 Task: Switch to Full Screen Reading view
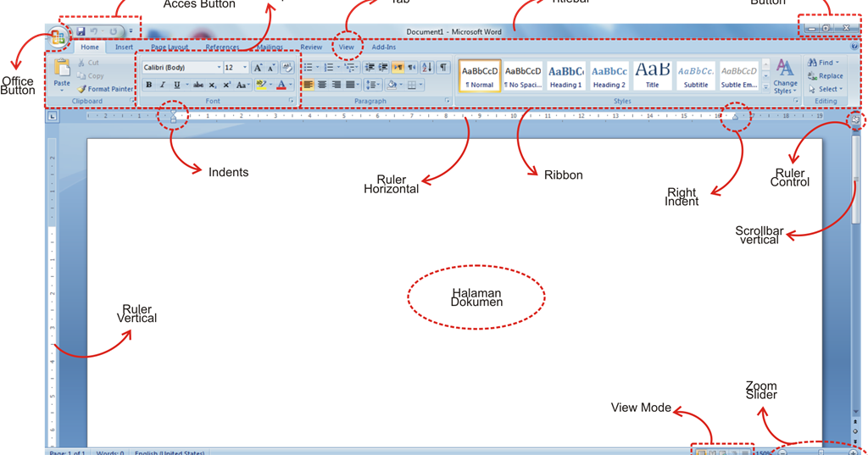tap(712, 452)
